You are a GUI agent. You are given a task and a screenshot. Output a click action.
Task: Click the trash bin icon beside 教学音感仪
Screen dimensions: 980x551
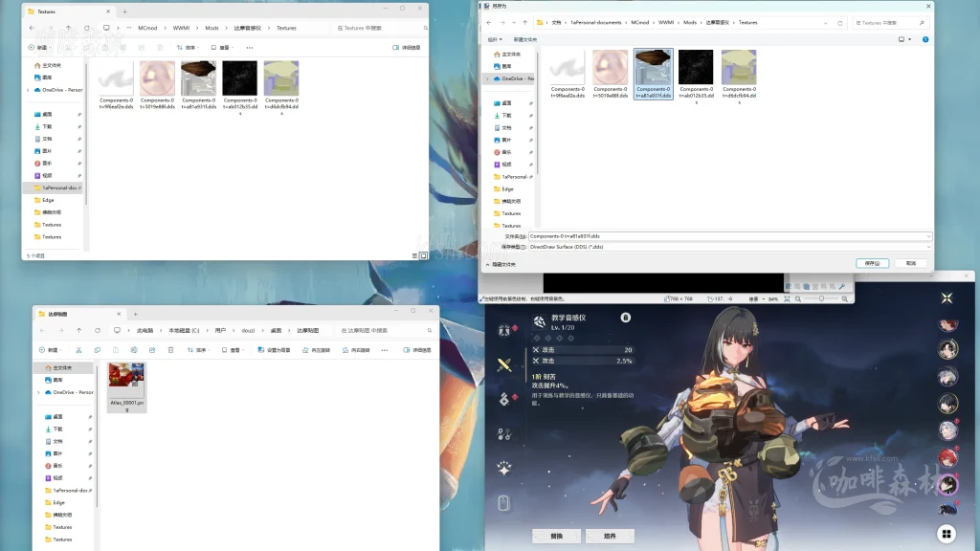click(x=625, y=318)
